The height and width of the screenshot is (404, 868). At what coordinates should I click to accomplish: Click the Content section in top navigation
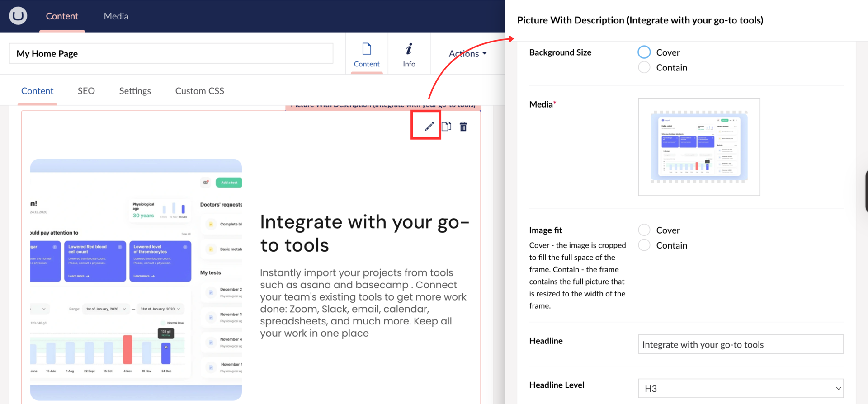point(62,16)
